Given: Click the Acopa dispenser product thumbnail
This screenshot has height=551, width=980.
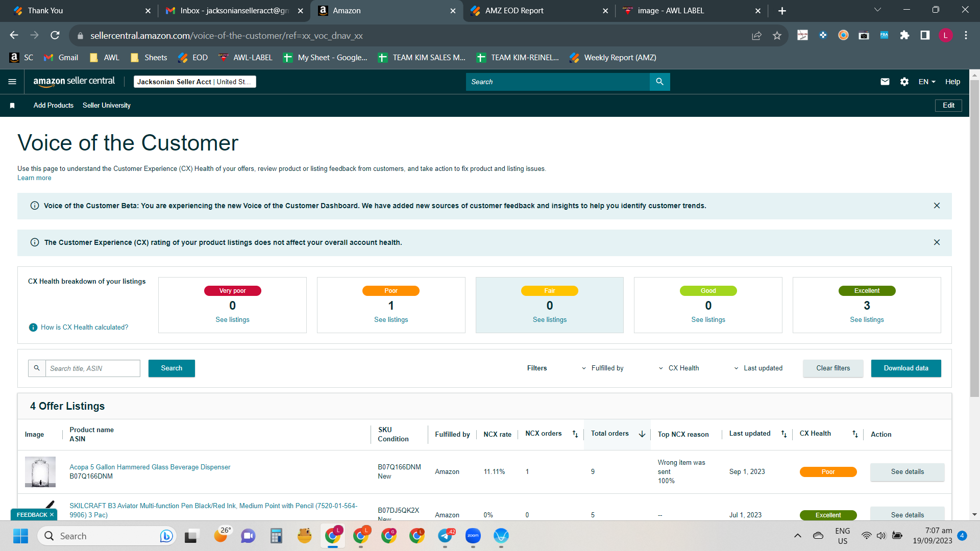Looking at the screenshot, I should point(40,472).
